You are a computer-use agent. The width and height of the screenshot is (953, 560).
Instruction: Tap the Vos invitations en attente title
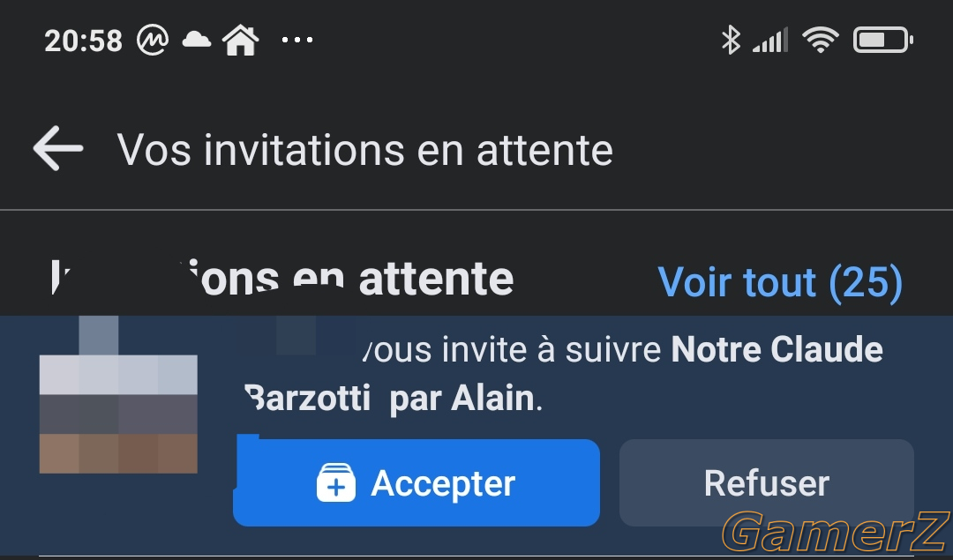click(364, 149)
